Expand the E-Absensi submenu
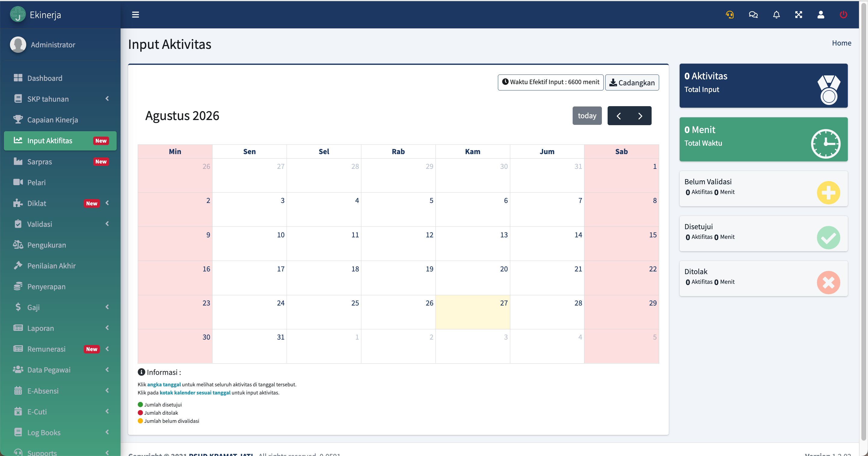Image resolution: width=868 pixels, height=456 pixels. coord(107,391)
